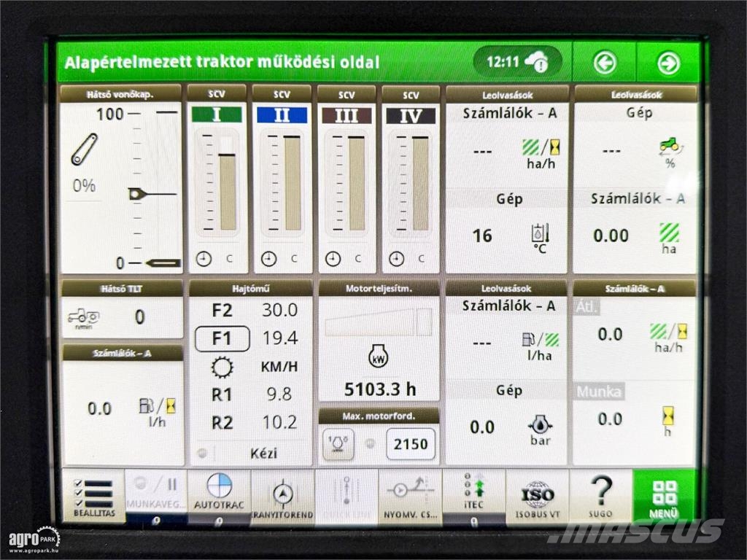Open NYOMV. CS... track shortcut
Screen dimensions: 747x560
tap(410, 497)
